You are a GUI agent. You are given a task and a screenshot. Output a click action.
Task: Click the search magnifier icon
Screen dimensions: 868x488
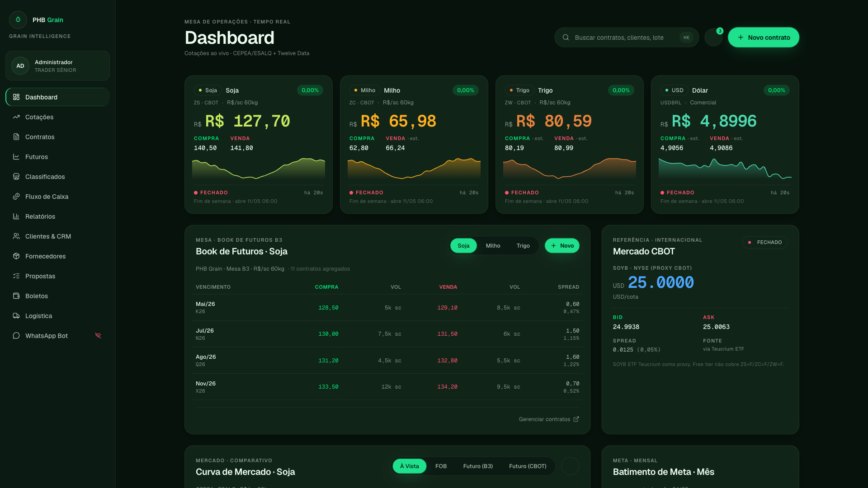coord(566,38)
